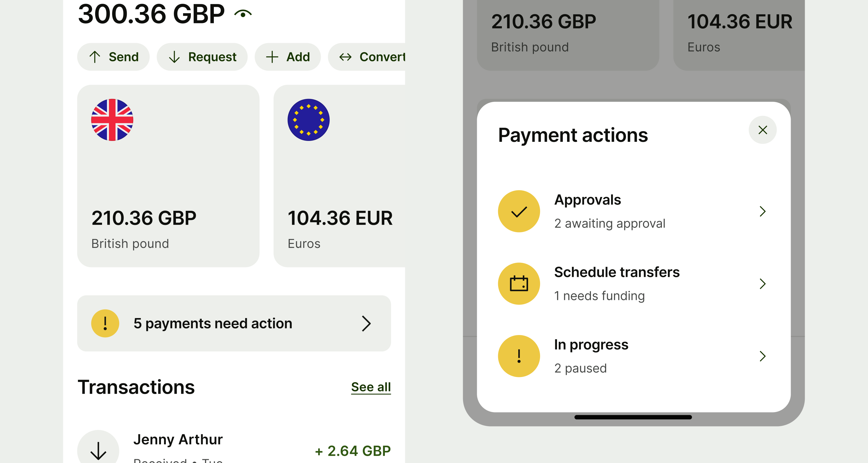Viewport: 868px width, 463px height.
Task: Tap the Add money button
Action: coord(287,57)
